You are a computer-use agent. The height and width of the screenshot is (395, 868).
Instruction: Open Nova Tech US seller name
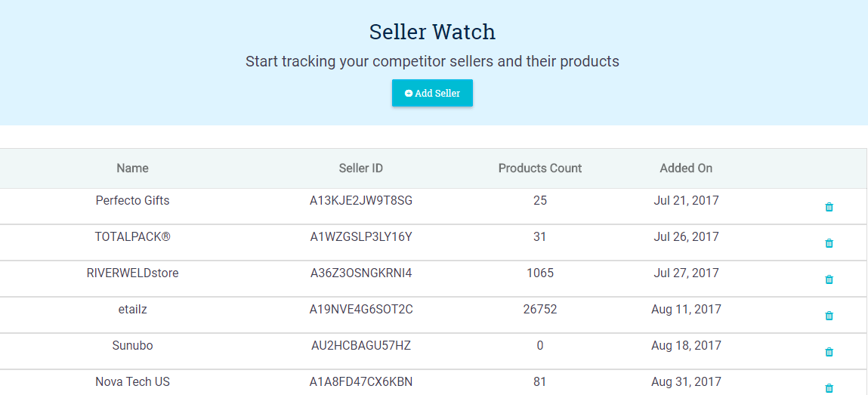[132, 381]
